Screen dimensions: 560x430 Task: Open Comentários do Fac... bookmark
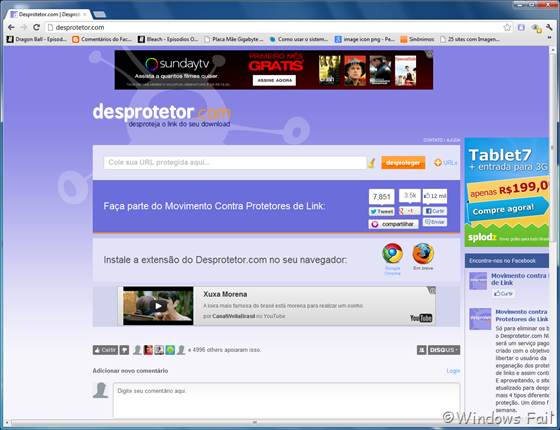click(x=102, y=39)
